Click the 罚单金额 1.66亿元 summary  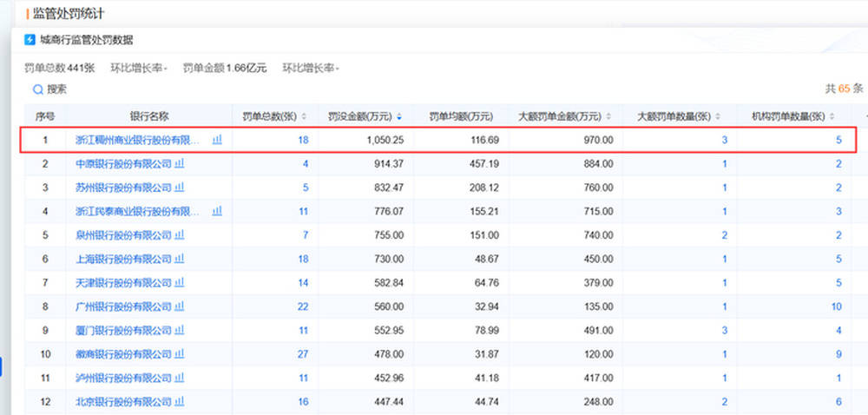pyautogui.click(x=225, y=68)
